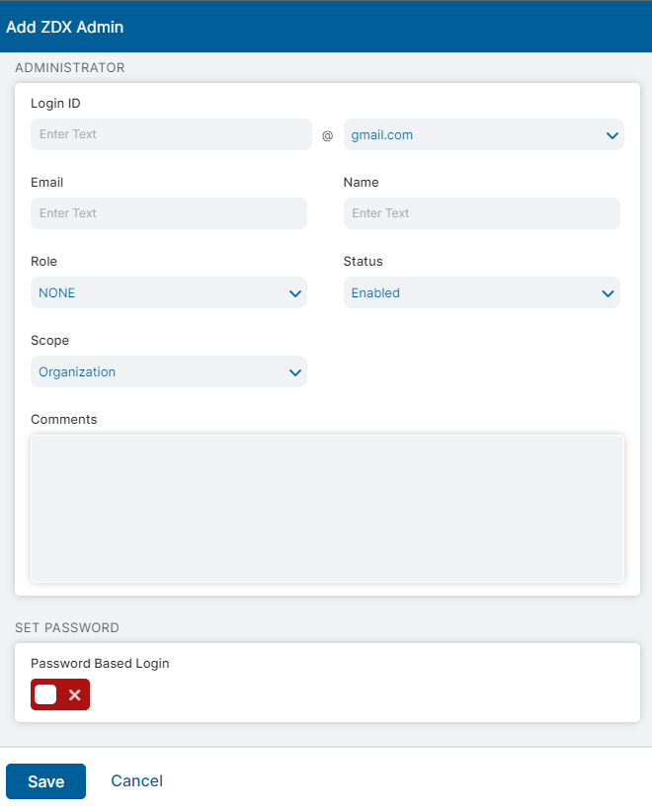This screenshot has width=652, height=812.
Task: Open the email domain dropdown showing gmail.com
Action: click(483, 134)
